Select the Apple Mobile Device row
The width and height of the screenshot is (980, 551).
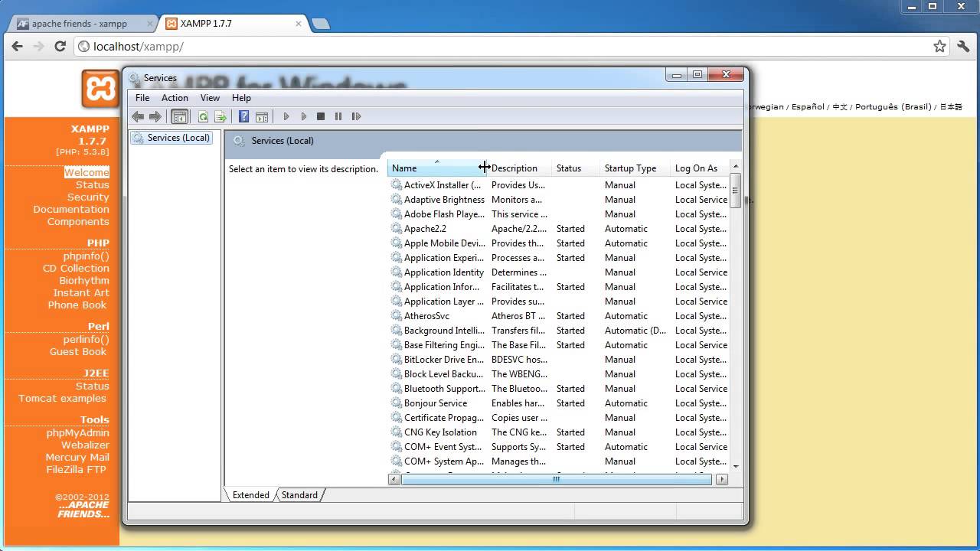(559, 243)
